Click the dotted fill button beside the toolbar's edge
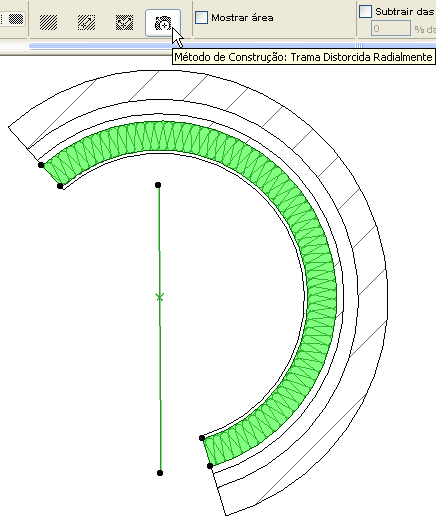The width and height of the screenshot is (436, 522). [16, 19]
